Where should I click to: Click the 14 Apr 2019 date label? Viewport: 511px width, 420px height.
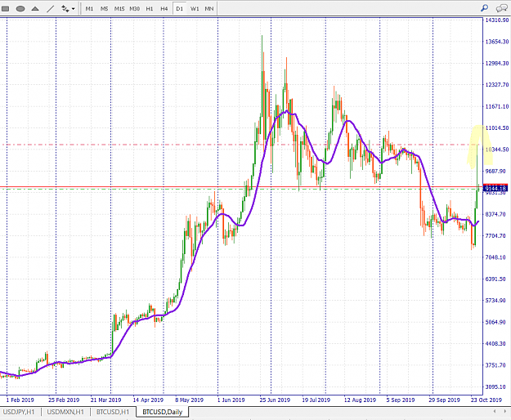pyautogui.click(x=148, y=400)
